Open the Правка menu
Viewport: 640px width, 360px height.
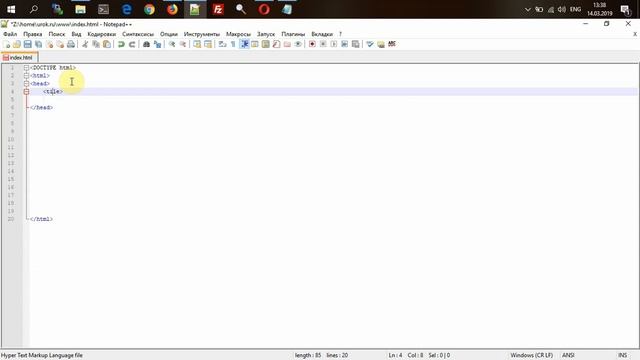(x=33, y=34)
